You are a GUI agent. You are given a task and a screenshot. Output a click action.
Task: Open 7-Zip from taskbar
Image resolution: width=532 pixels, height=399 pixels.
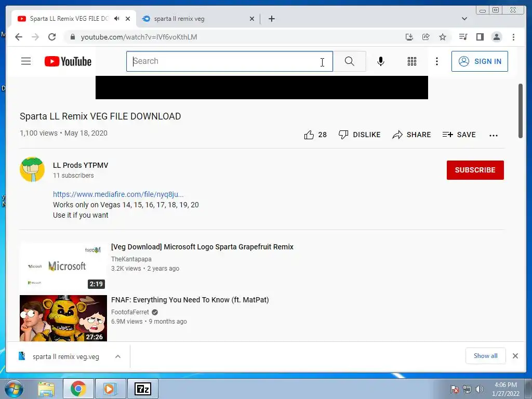click(x=142, y=389)
